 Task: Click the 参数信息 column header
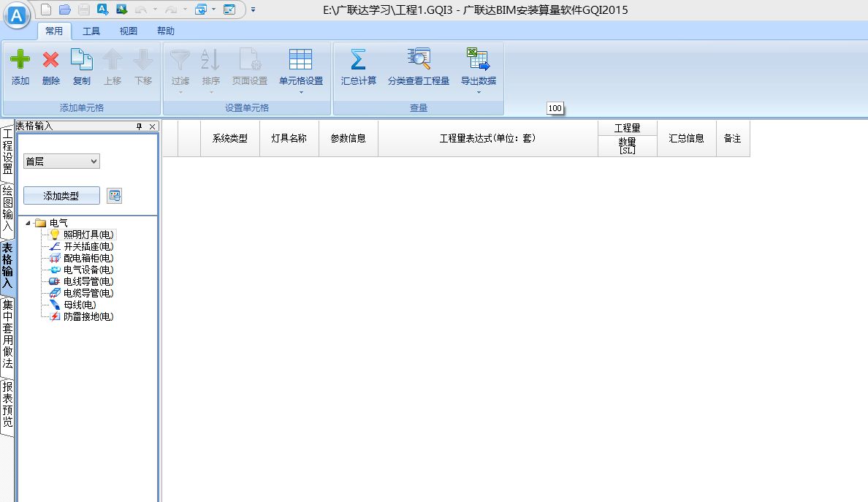point(349,138)
